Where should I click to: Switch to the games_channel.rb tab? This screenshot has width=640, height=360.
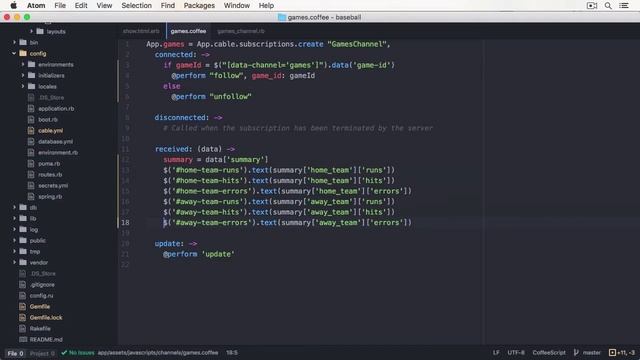point(241,31)
